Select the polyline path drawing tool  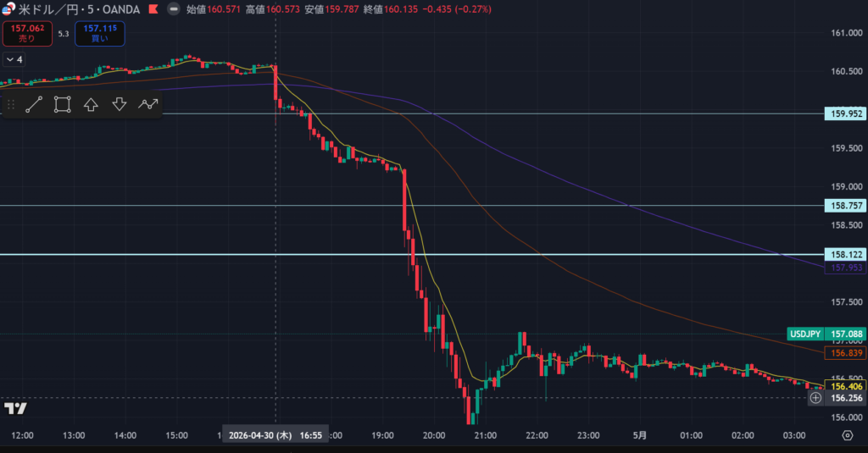(147, 104)
